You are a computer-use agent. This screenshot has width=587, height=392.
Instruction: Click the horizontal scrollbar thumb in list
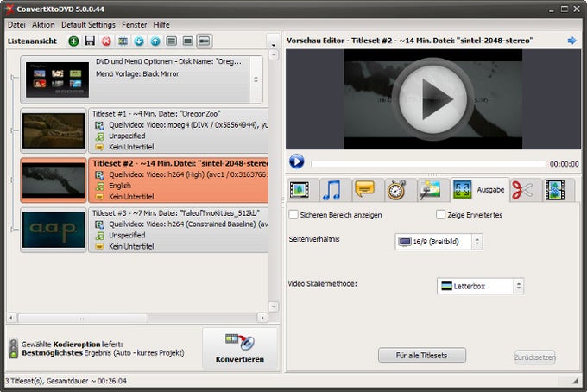point(83,319)
